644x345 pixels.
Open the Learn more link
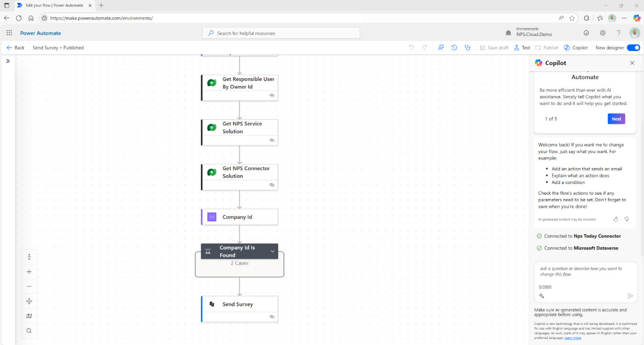click(x=572, y=338)
